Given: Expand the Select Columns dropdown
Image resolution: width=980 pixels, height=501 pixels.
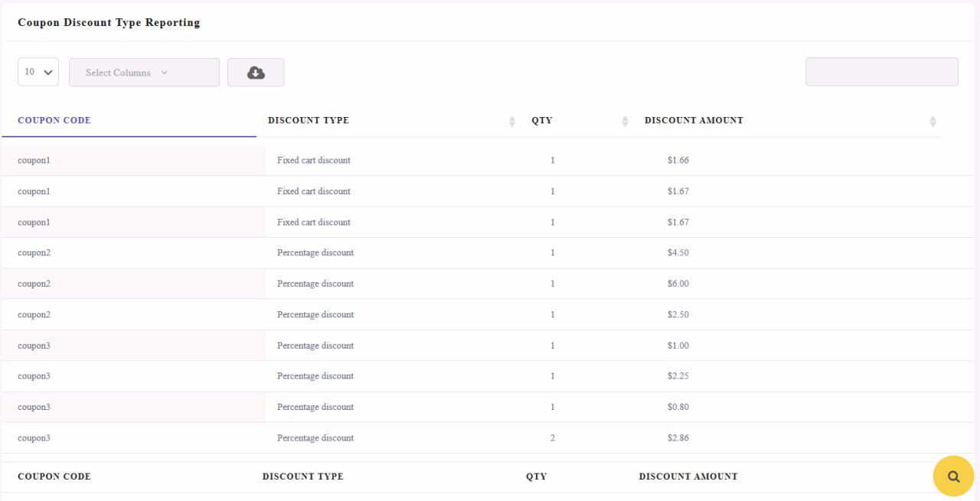Looking at the screenshot, I should (x=144, y=73).
